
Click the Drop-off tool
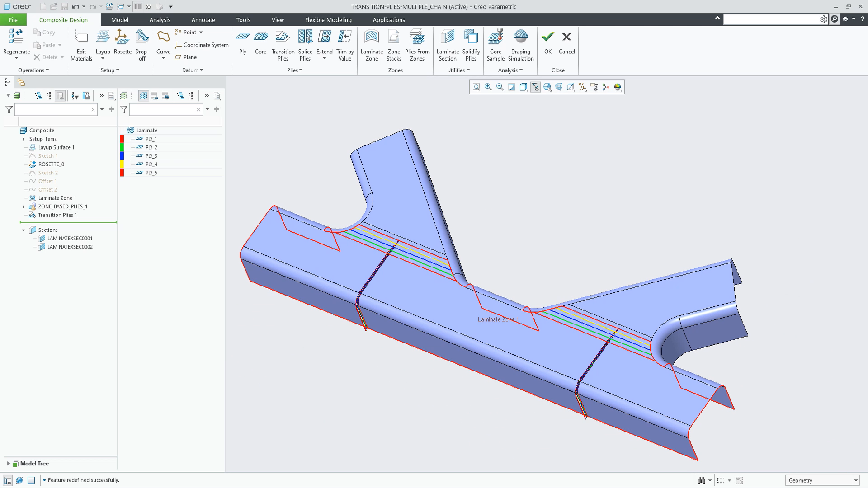[142, 45]
